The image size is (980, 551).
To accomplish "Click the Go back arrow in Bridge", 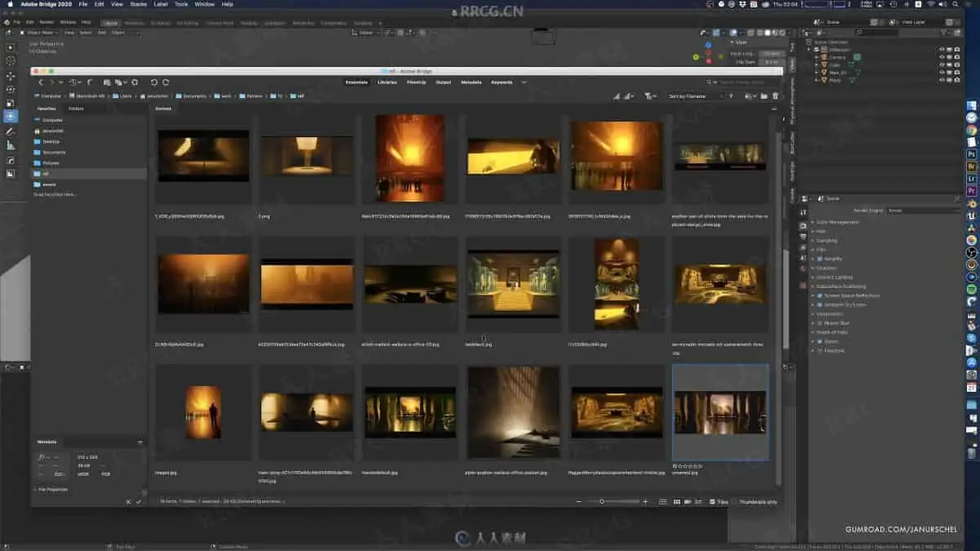I will tap(41, 82).
